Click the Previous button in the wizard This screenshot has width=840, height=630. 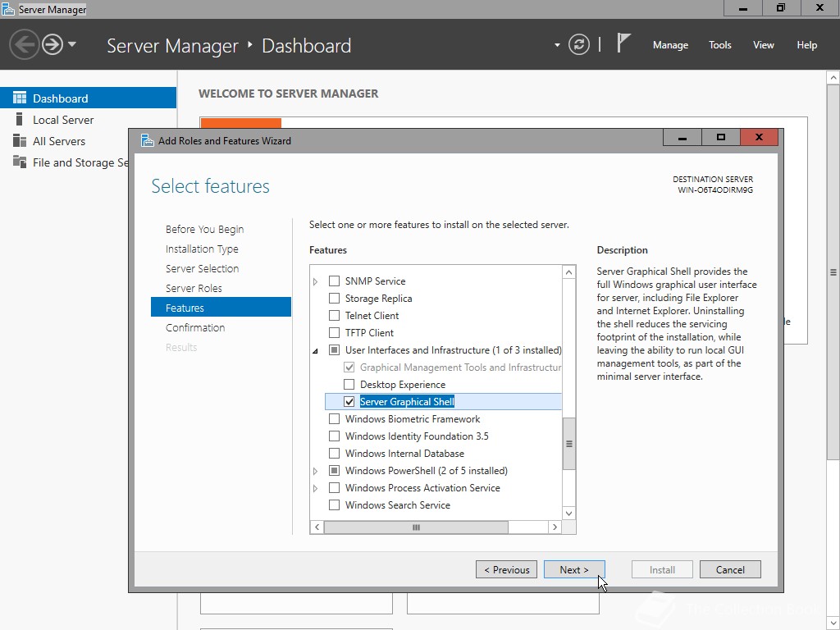[506, 569]
